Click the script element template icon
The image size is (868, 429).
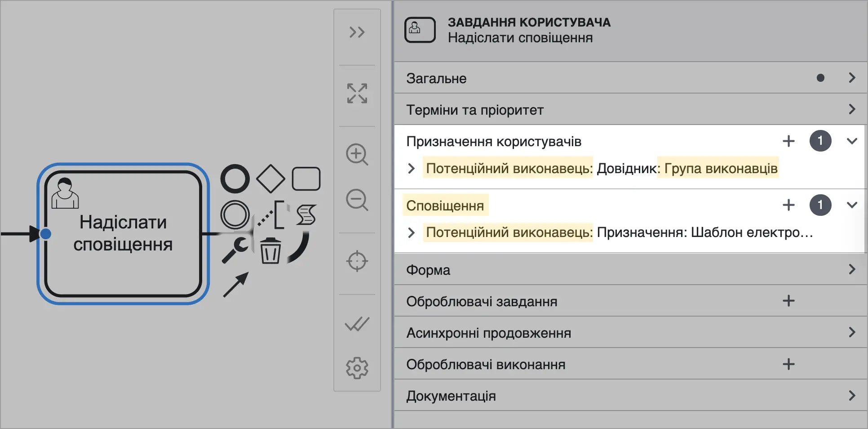pyautogui.click(x=306, y=214)
